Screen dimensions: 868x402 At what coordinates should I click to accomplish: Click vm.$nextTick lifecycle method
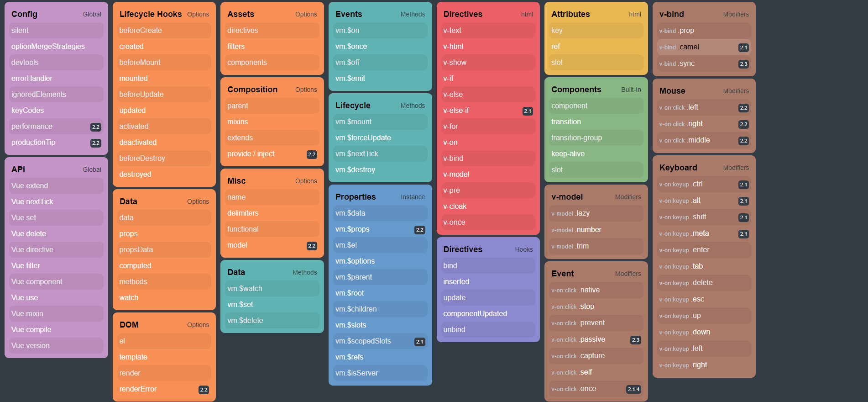(x=380, y=154)
